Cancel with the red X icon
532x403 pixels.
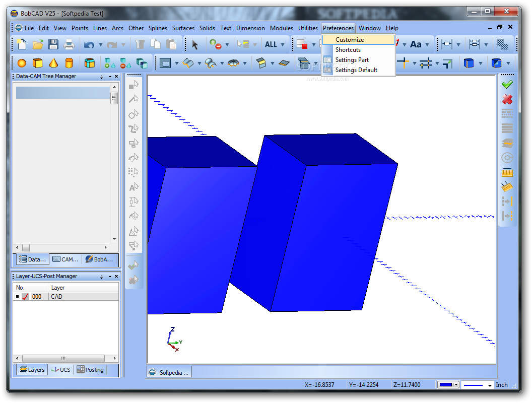(x=507, y=99)
